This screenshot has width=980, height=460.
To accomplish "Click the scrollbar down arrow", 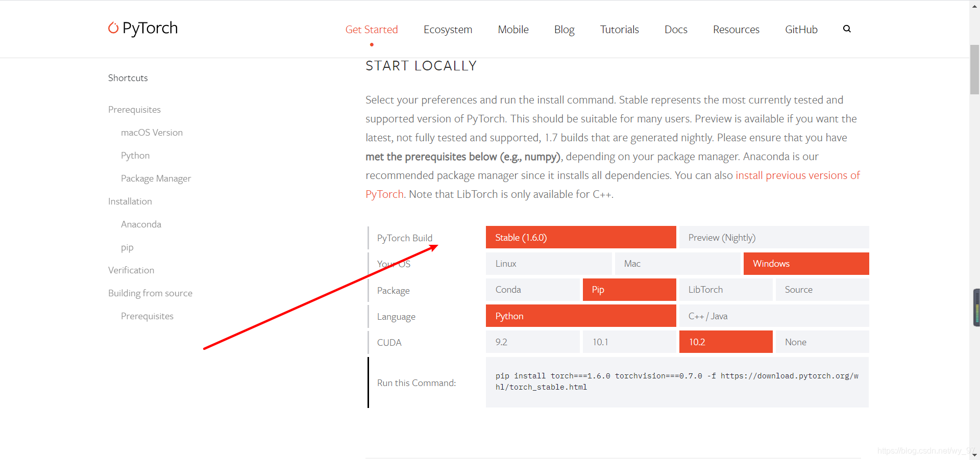I will pos(974,455).
